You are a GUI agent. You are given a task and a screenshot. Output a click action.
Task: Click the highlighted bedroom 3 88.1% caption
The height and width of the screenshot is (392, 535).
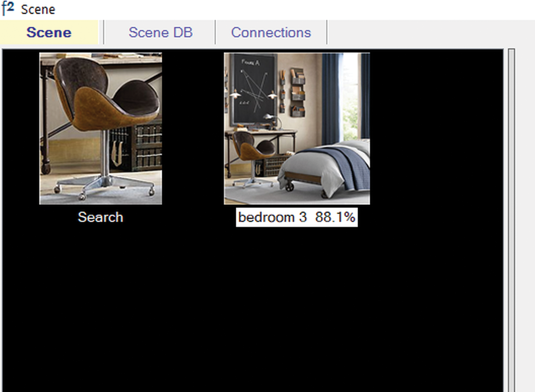(297, 217)
